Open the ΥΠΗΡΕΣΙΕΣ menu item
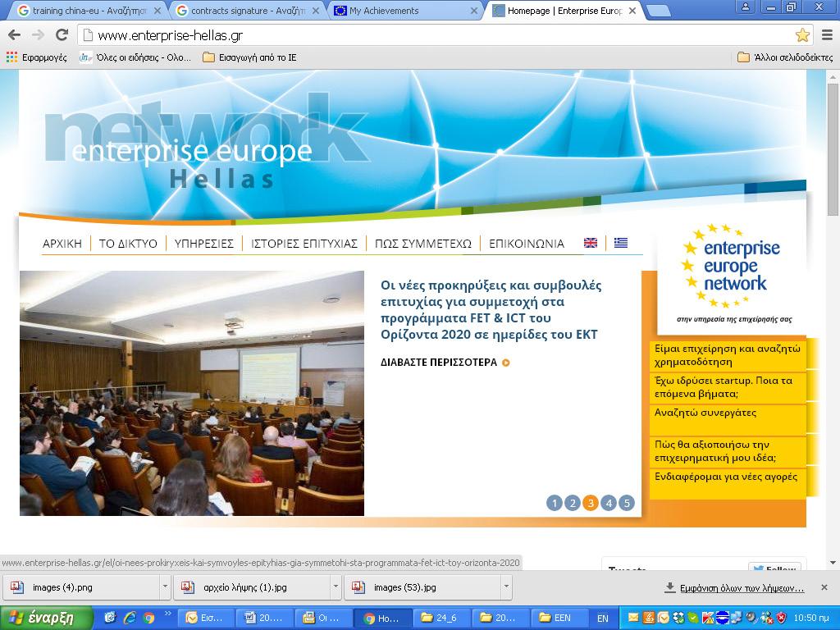This screenshot has width=840, height=630. click(204, 244)
